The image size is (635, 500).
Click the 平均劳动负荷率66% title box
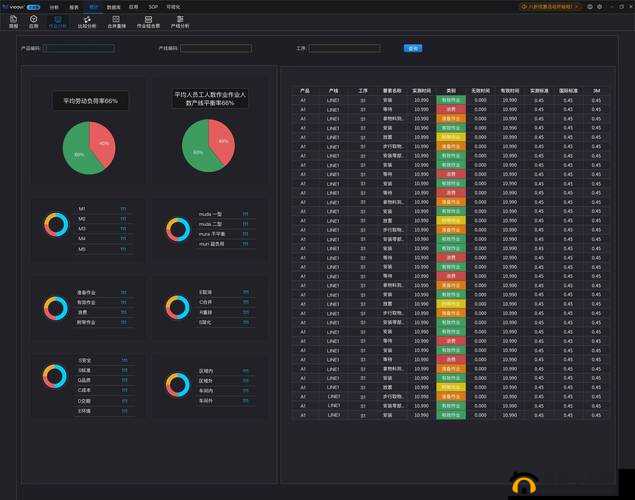(x=91, y=101)
